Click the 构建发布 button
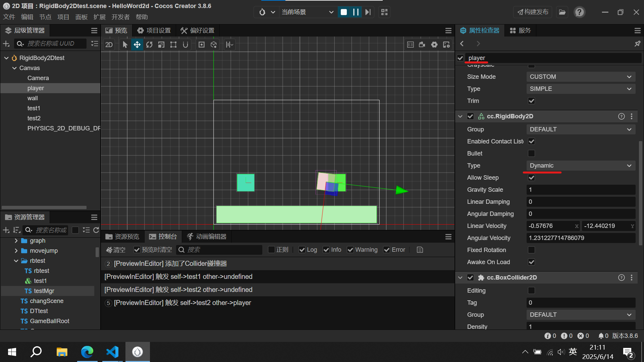 pyautogui.click(x=533, y=12)
